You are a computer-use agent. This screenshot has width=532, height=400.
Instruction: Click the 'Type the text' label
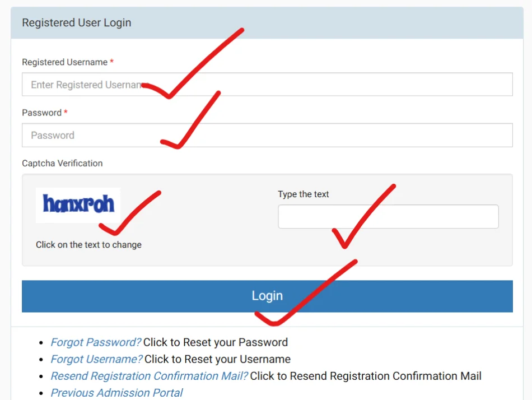[304, 194]
